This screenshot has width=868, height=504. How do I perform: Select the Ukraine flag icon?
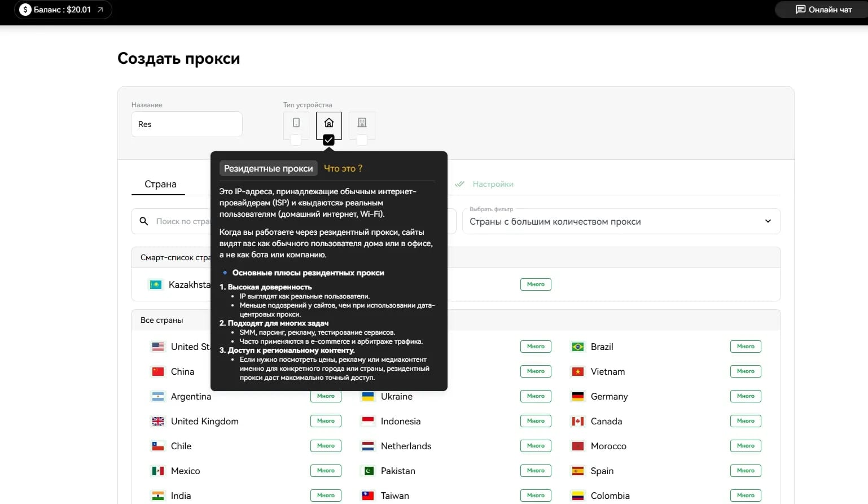pos(368,396)
